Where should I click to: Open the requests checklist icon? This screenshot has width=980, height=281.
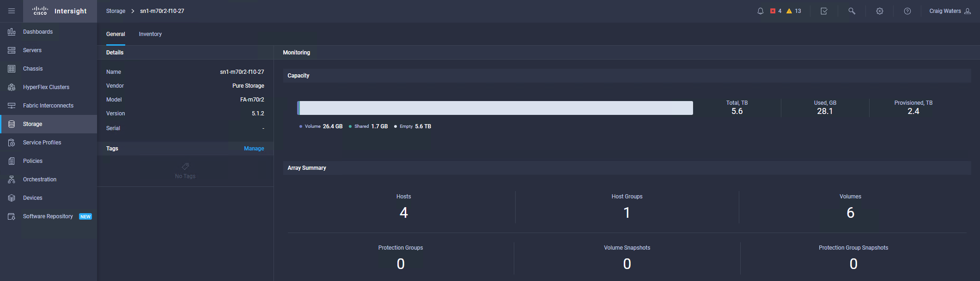pyautogui.click(x=824, y=11)
